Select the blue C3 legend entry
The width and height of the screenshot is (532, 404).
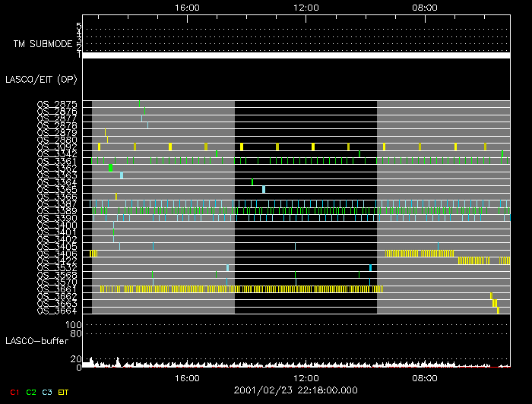tap(48, 392)
